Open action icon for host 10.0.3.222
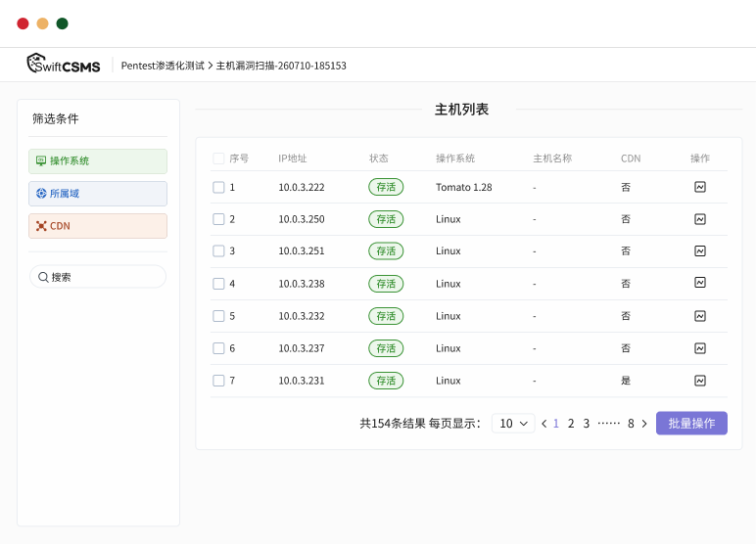This screenshot has height=544, width=756. click(699, 187)
